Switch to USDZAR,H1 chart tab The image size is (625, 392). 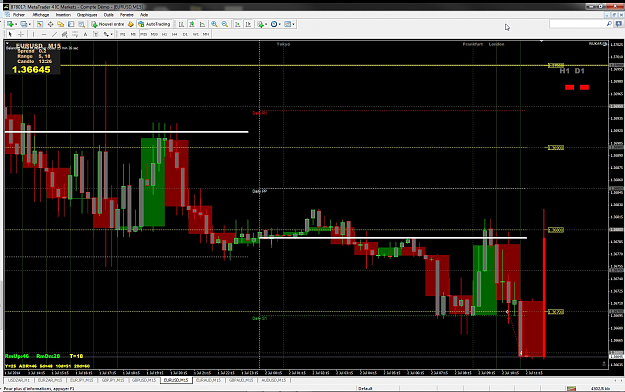point(19,380)
